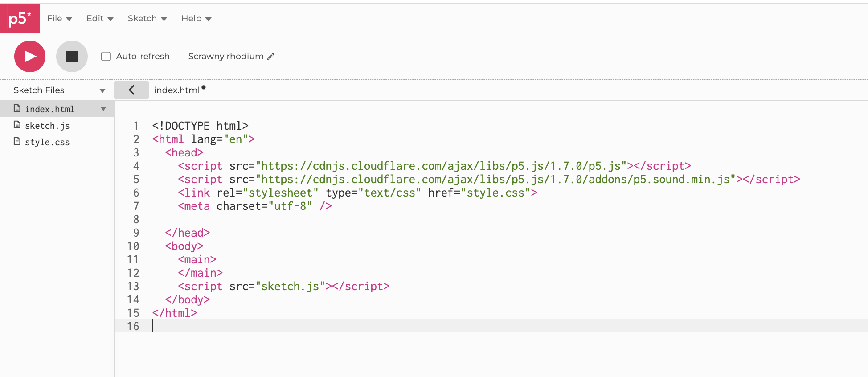Place cursor on the <!DOCTYPE html> line

coord(200,126)
